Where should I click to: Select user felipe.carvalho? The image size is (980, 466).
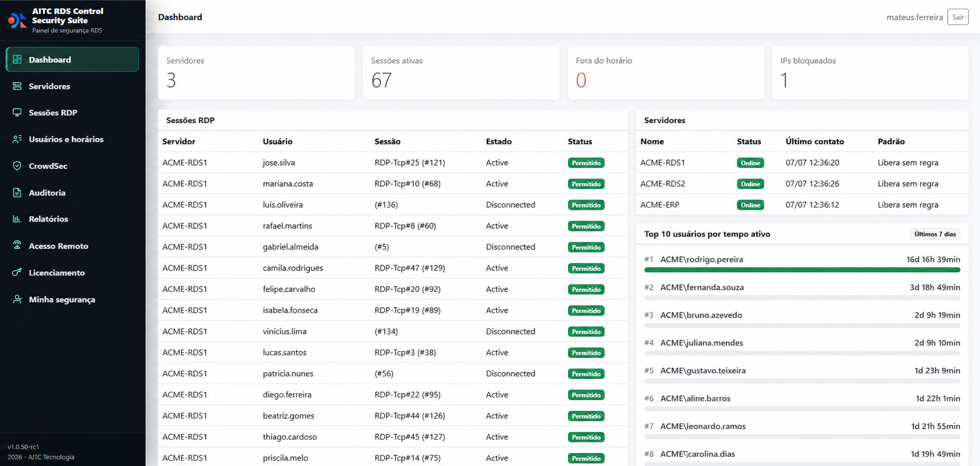(289, 289)
